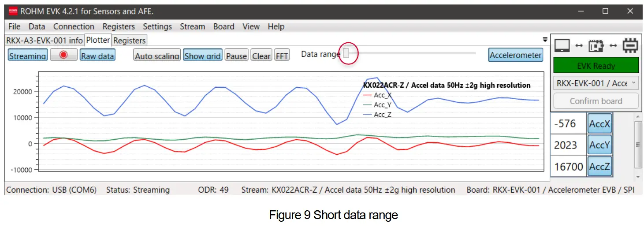
Task: Open the RKX-EVK-001 board dropdown
Action: click(x=596, y=83)
